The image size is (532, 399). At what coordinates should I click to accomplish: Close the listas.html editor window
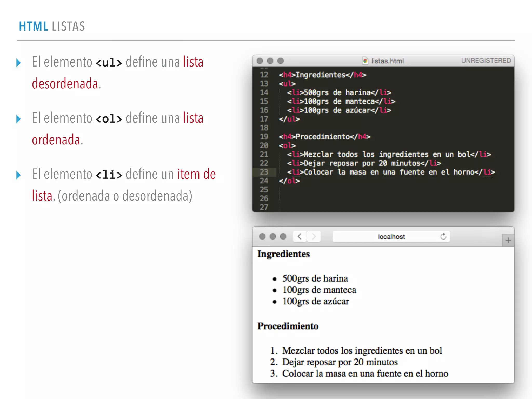(x=260, y=61)
